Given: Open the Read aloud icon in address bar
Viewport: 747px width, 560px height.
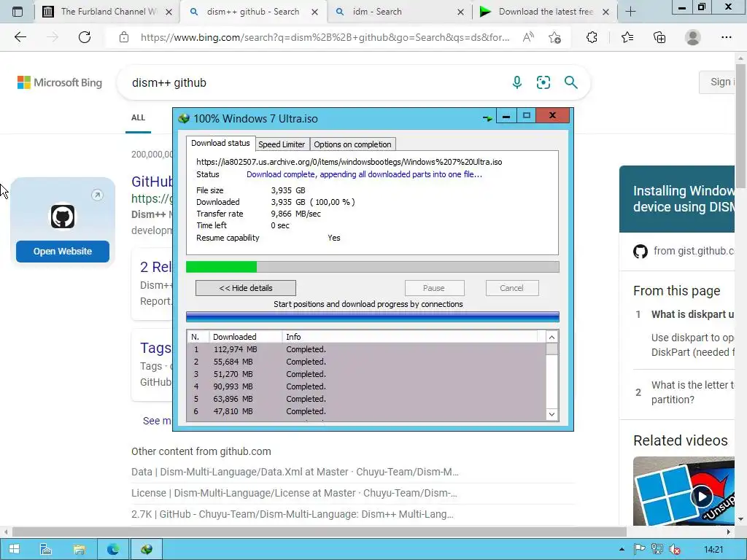Looking at the screenshot, I should 528,37.
